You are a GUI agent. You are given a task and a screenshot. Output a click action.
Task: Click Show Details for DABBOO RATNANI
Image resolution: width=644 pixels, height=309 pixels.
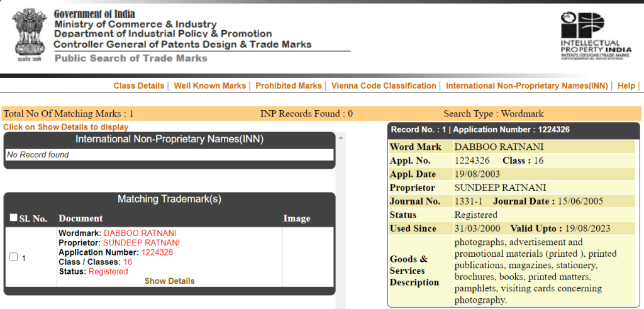[x=169, y=281]
